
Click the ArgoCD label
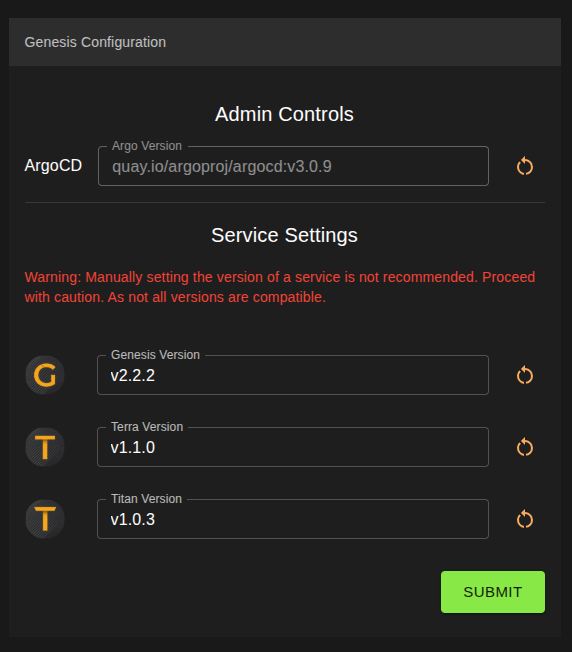53,165
